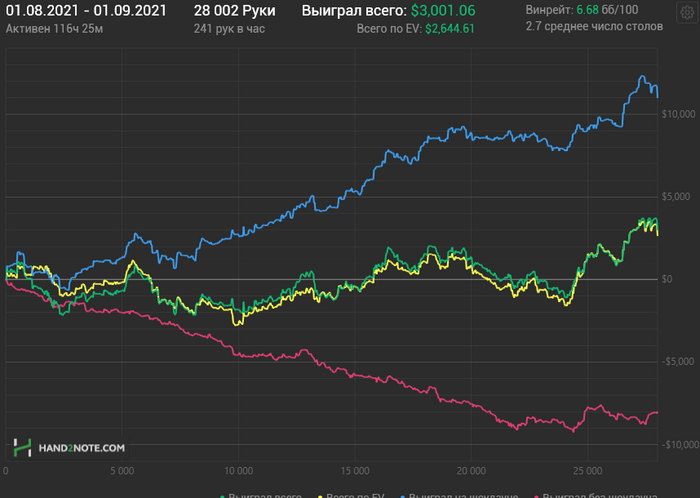Screen dimensions: 700x498
Task: Click the '241 рук в час' rate
Action: coord(229,29)
